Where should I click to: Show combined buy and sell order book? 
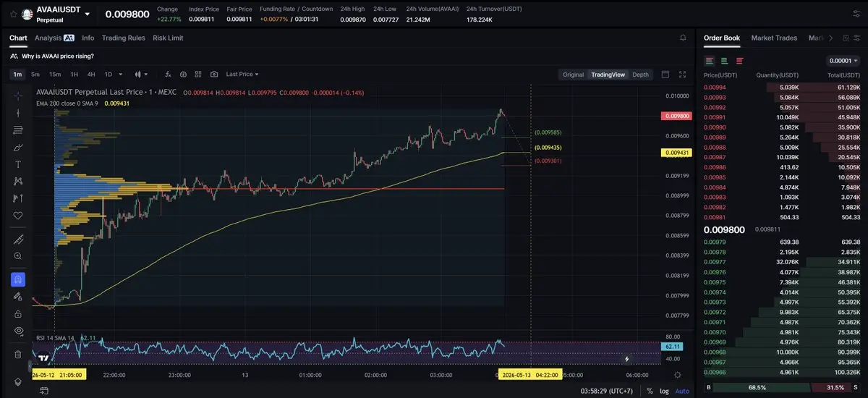tap(710, 61)
